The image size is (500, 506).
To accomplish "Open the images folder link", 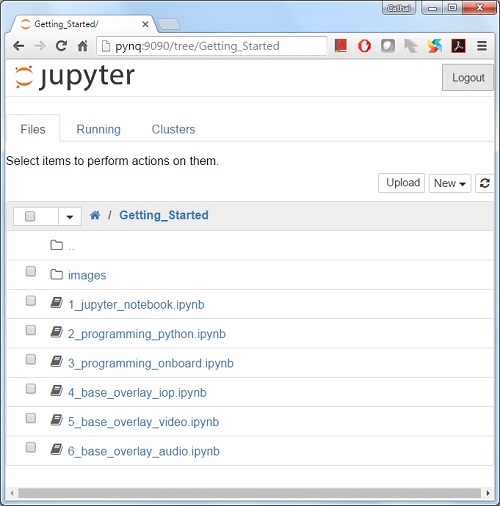I will pyautogui.click(x=87, y=276).
